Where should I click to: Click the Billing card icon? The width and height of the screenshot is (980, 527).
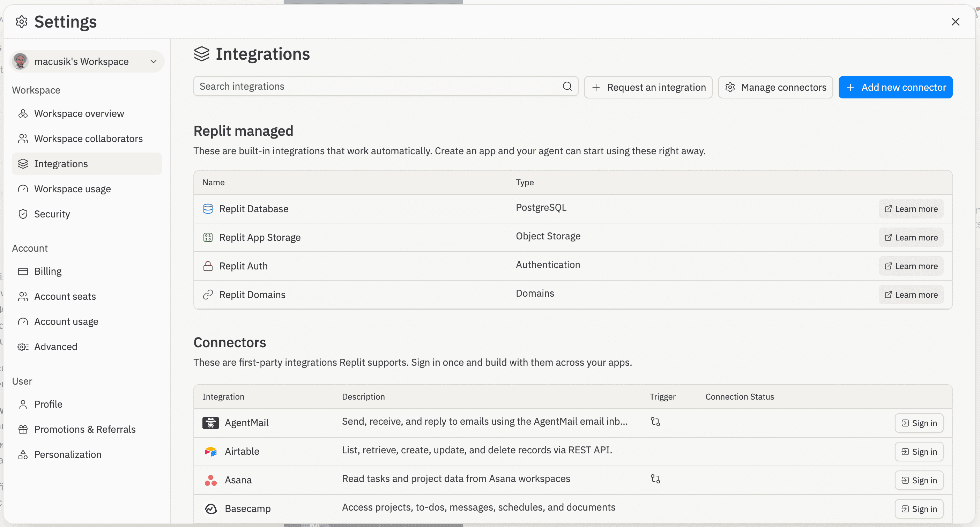pos(23,271)
